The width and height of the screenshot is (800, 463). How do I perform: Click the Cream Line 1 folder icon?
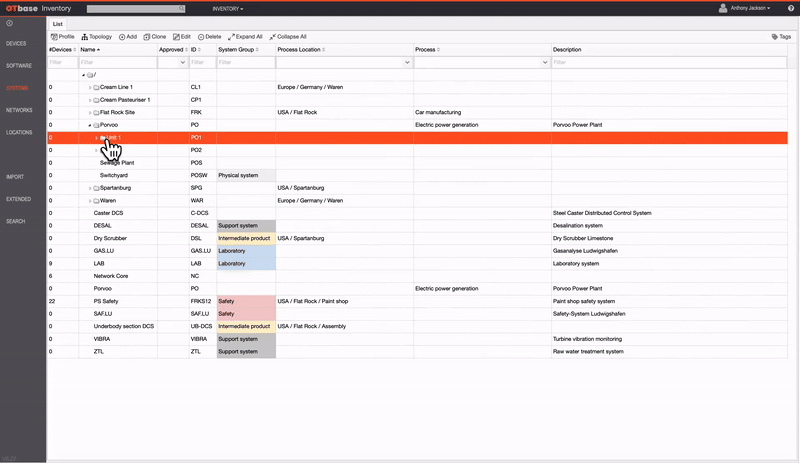tap(96, 87)
